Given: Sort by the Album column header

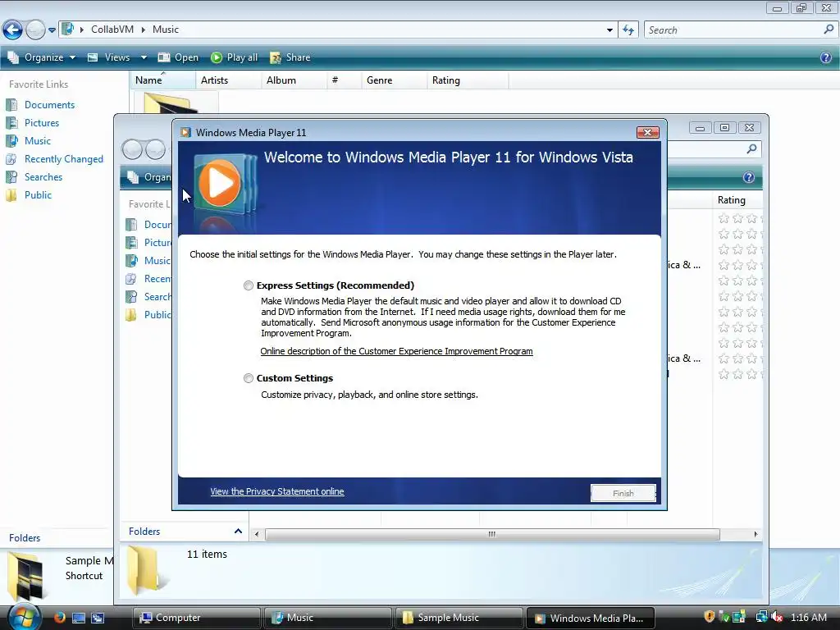Looking at the screenshot, I should tap(294, 80).
